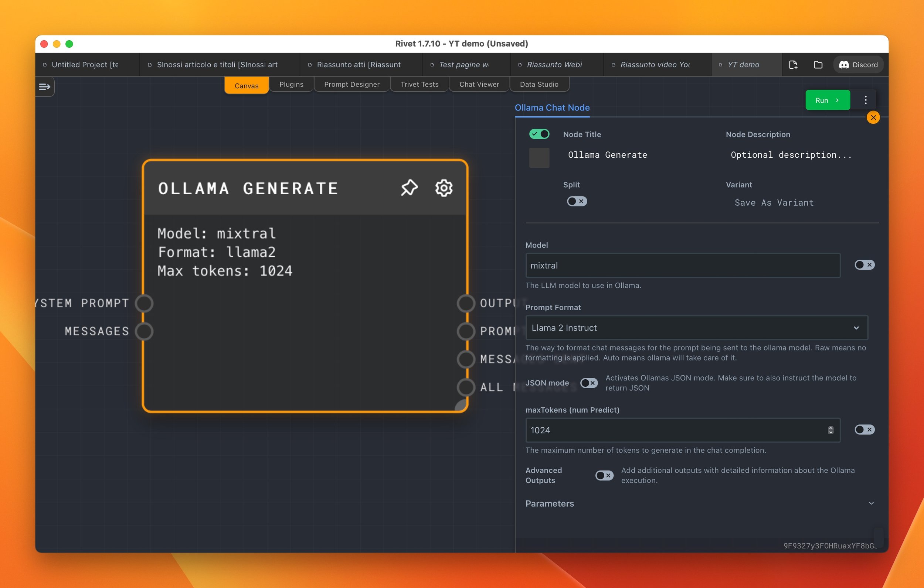Click the Discord button
Screen dimensions: 924x588
(859, 65)
